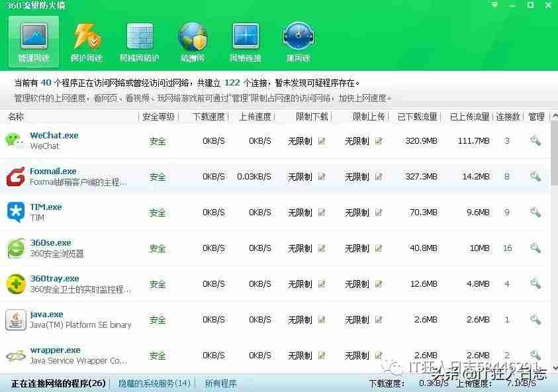Click the TIM.exe program icon
Viewport: 558px width, 392px height.
[15, 212]
